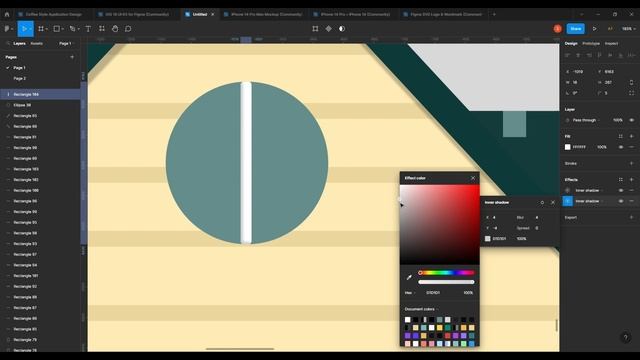
Task: Select the Comment tool
Action: coord(128,29)
